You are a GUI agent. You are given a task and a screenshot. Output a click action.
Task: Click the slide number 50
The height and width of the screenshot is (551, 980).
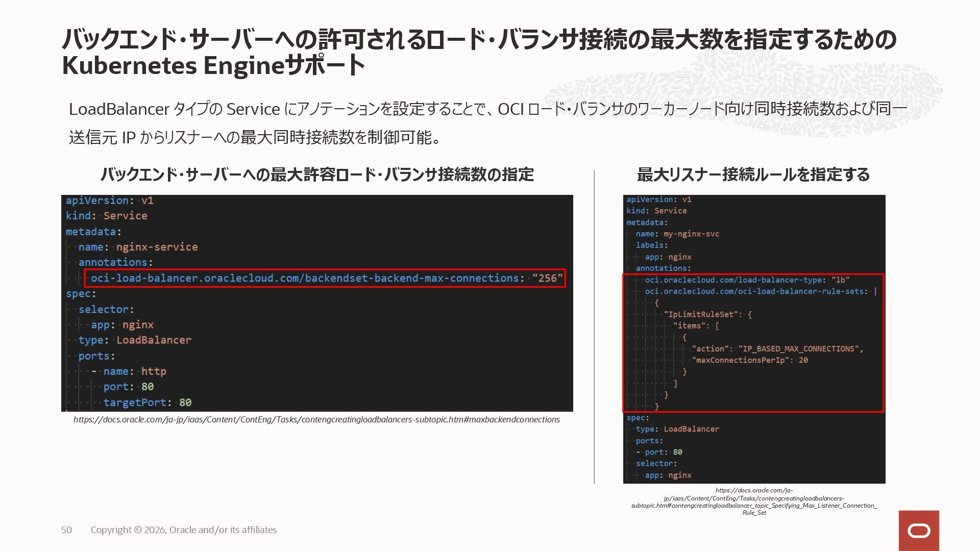point(66,530)
